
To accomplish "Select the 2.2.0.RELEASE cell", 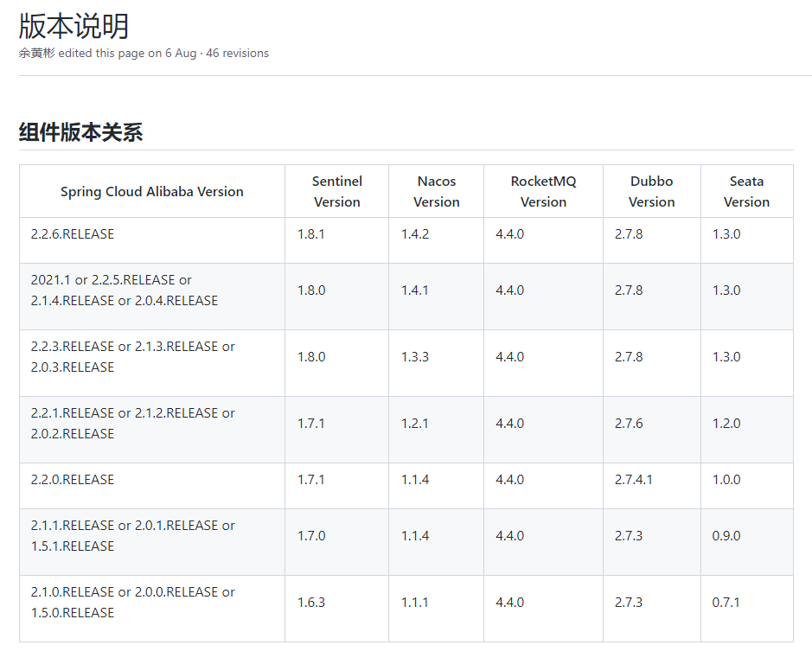I will (151, 486).
